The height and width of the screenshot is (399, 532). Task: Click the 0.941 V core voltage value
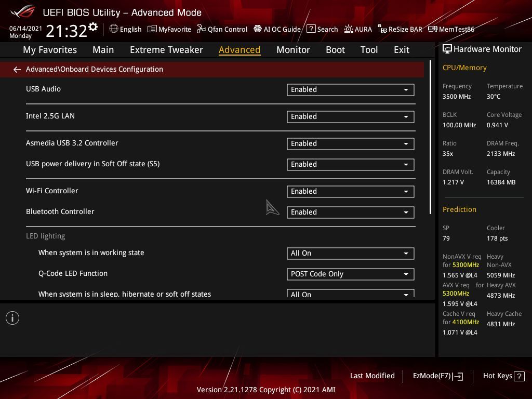497,125
